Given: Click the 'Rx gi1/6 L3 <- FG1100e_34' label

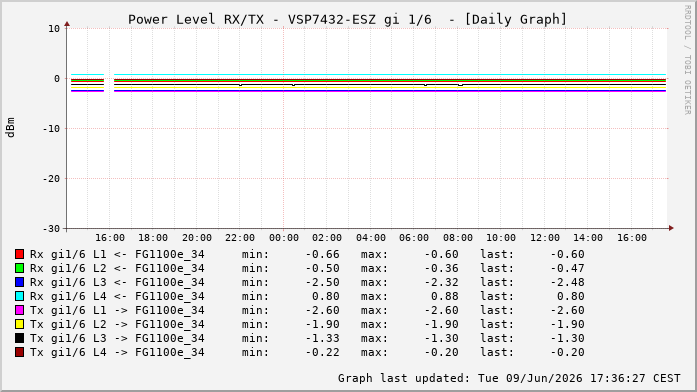Looking at the screenshot, I should [117, 282].
